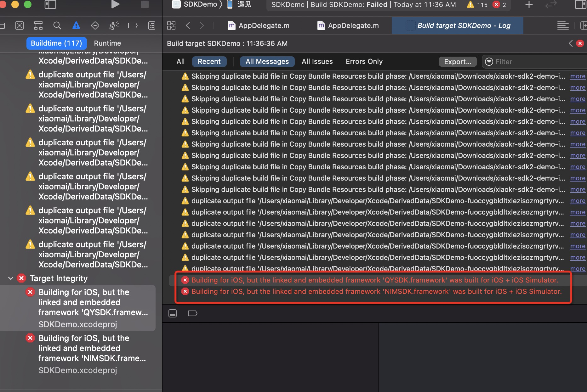The width and height of the screenshot is (587, 392).
Task: Open the source control navigator
Action: point(20,25)
